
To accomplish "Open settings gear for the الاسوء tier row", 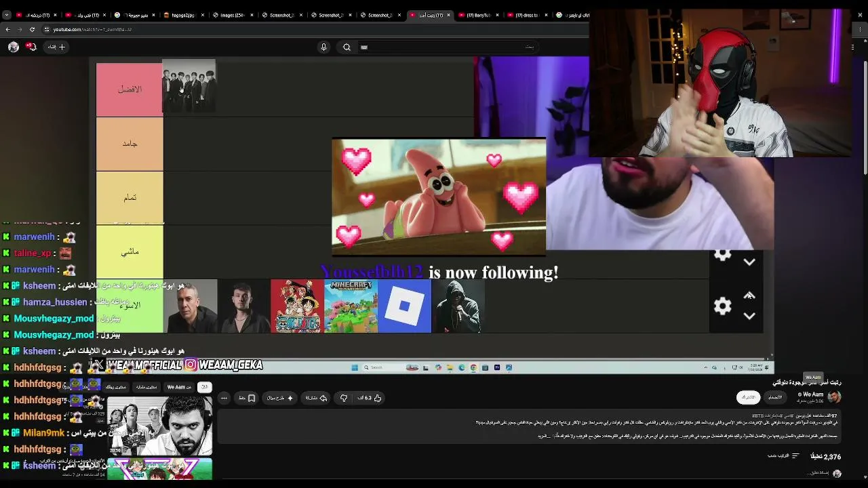I will pyautogui.click(x=723, y=306).
